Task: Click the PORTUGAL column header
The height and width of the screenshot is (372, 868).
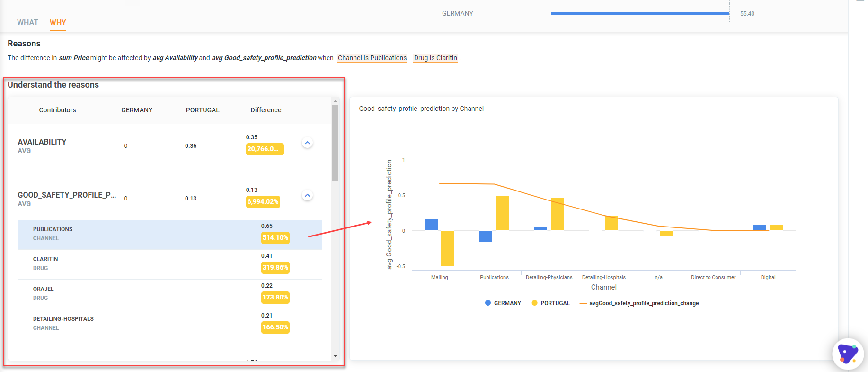Action: [x=203, y=110]
